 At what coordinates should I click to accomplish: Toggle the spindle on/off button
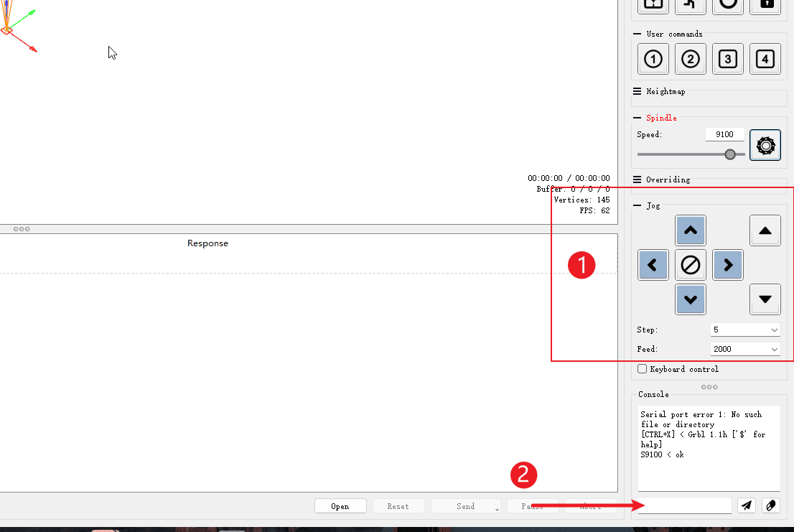pyautogui.click(x=765, y=145)
